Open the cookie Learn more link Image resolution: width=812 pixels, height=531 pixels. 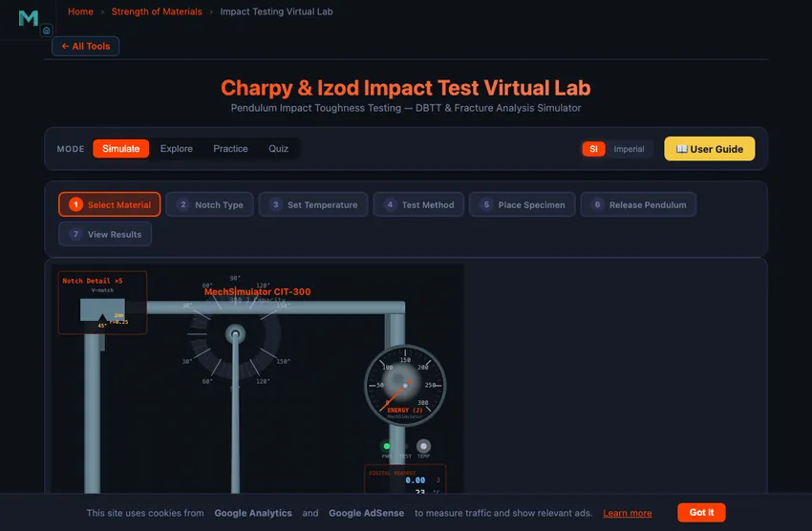pos(627,513)
